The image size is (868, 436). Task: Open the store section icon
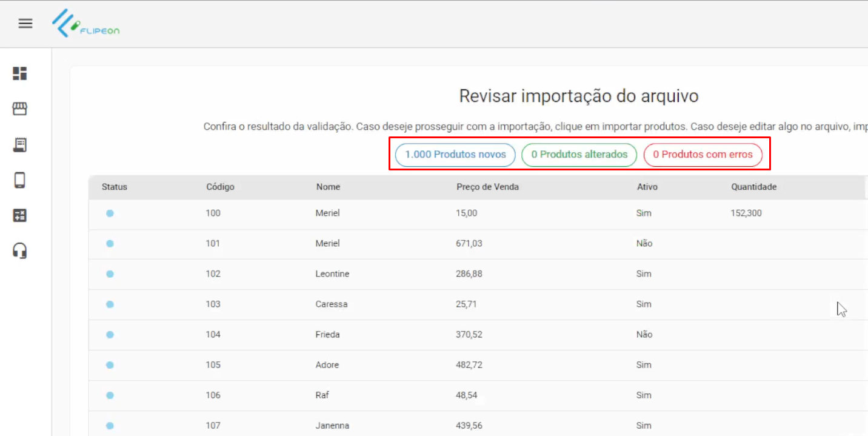coord(20,109)
